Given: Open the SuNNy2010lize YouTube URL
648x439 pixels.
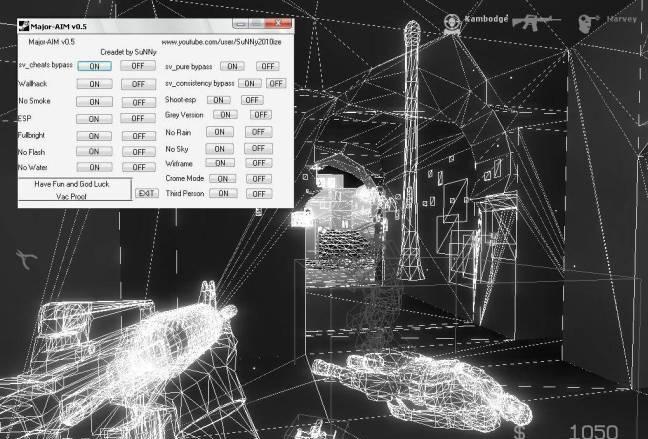Looking at the screenshot, I should pyautogui.click(x=221, y=42).
